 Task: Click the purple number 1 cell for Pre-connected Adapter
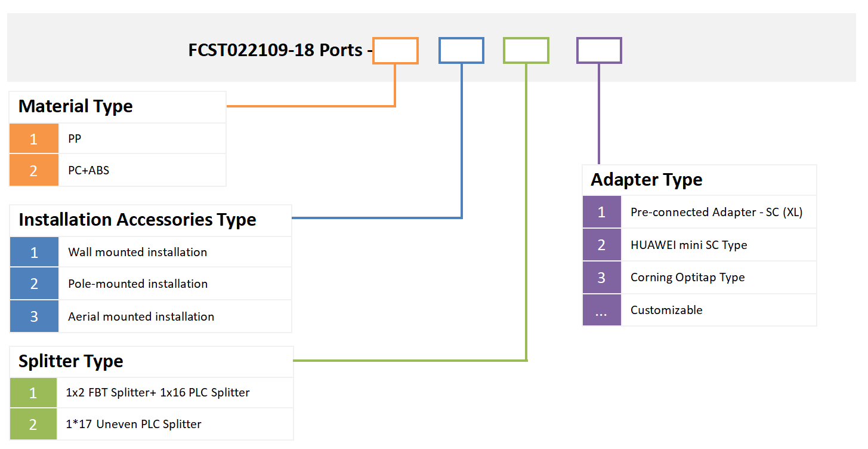point(601,211)
